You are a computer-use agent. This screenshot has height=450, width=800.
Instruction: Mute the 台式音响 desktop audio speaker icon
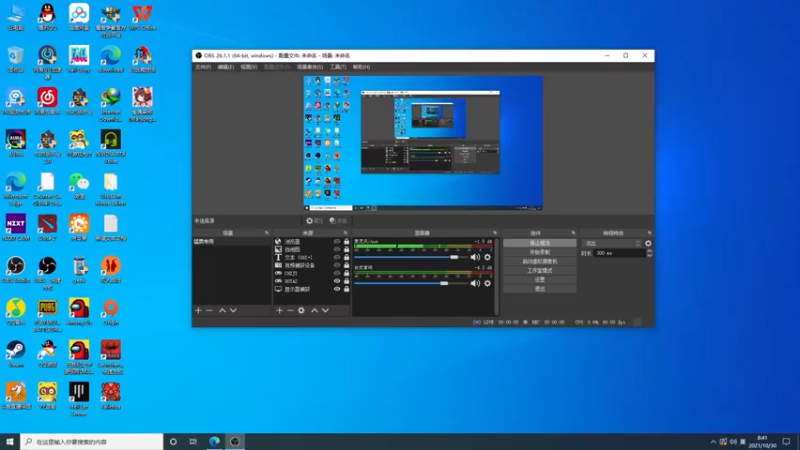pos(475,283)
